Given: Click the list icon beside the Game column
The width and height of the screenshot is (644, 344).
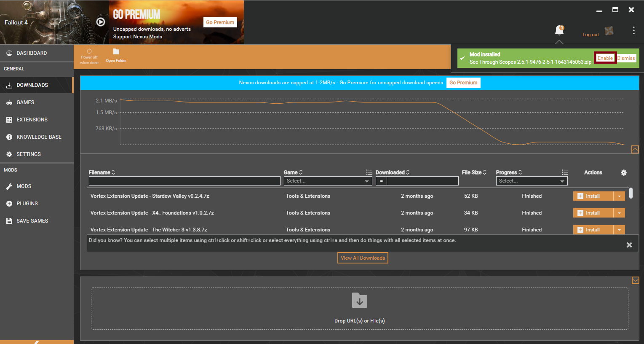Looking at the screenshot, I should (x=369, y=172).
